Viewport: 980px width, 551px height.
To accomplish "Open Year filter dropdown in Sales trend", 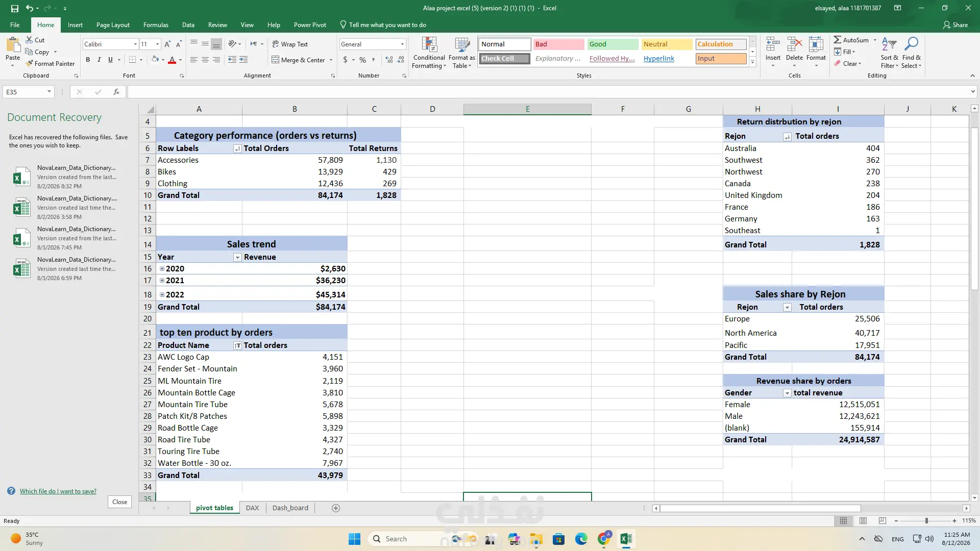I will click(x=237, y=258).
